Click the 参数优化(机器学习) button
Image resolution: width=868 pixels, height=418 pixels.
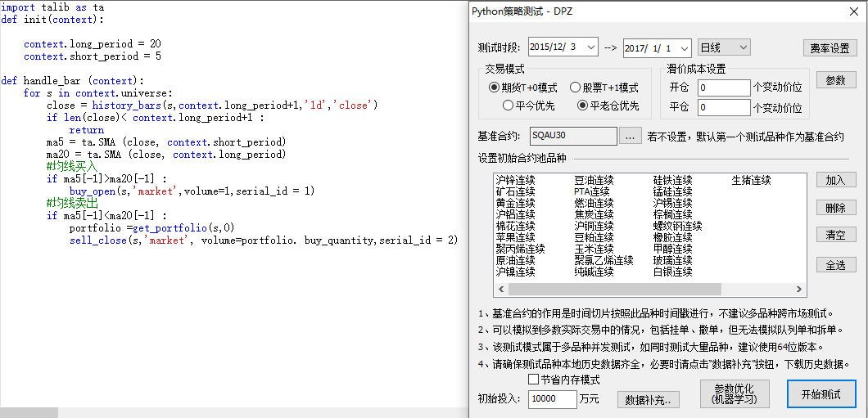pos(735,393)
